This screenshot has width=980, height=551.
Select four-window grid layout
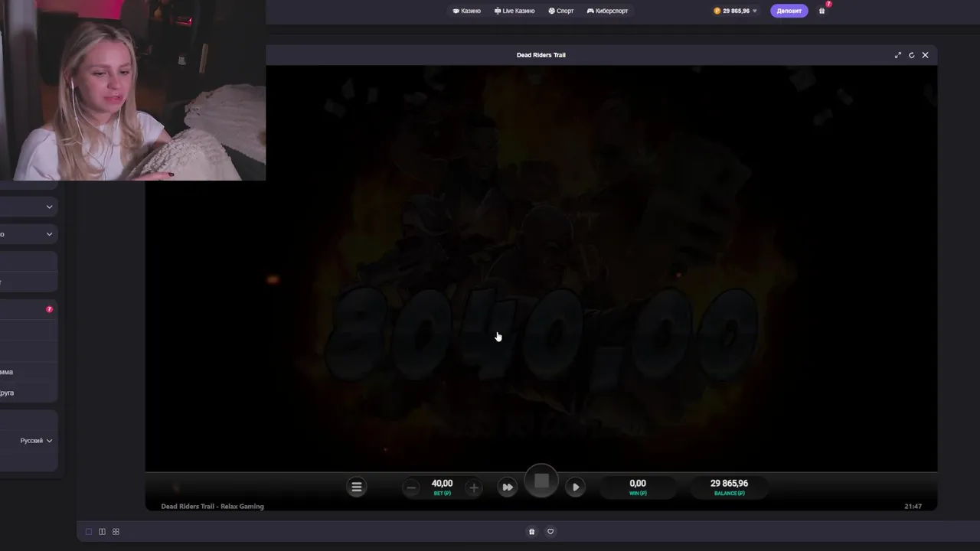[x=116, y=532]
